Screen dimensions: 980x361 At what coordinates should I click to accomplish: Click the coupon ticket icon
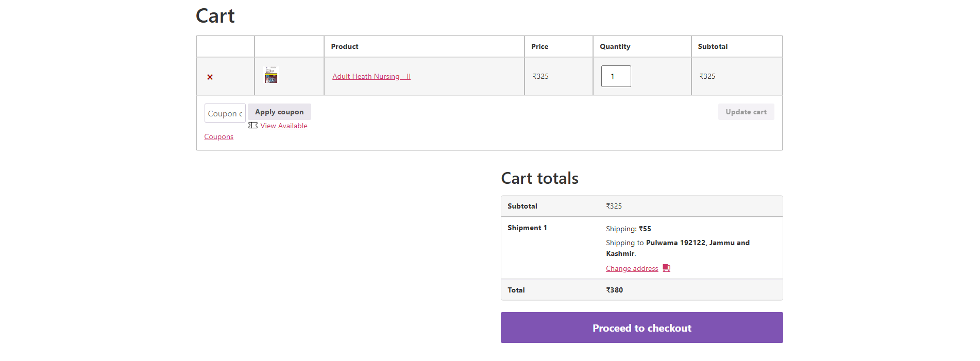click(x=253, y=125)
